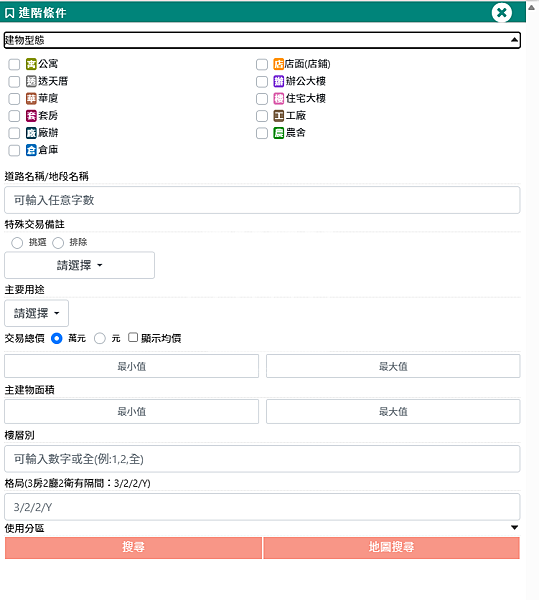Check the 廠辦 checkbox
This screenshot has height=600, width=539.
pyautogui.click(x=14, y=133)
